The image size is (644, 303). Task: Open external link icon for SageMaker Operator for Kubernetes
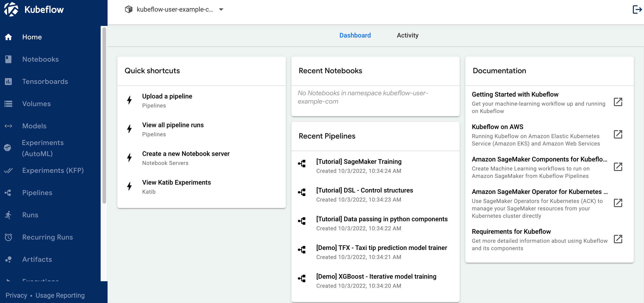pyautogui.click(x=618, y=203)
